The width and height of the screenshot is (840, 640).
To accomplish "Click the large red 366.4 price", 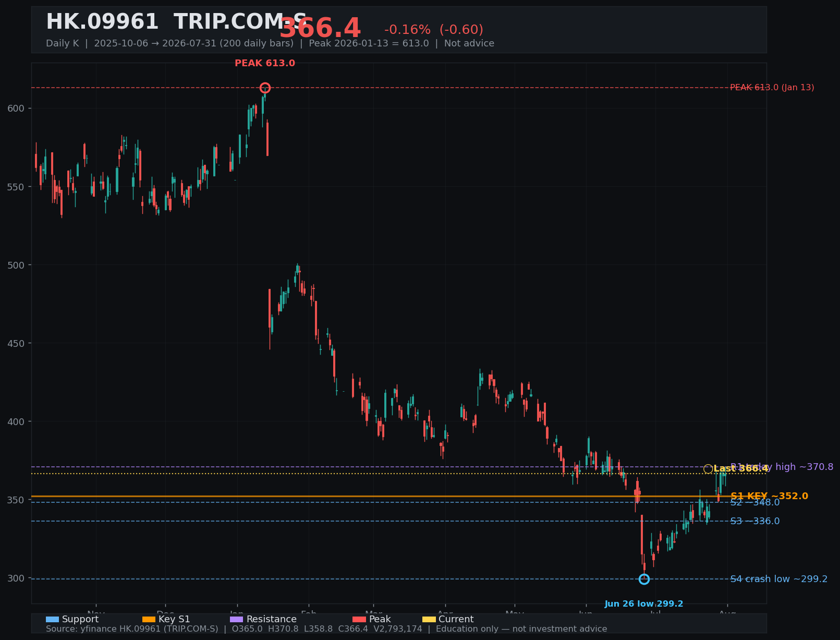I will 320,29.
